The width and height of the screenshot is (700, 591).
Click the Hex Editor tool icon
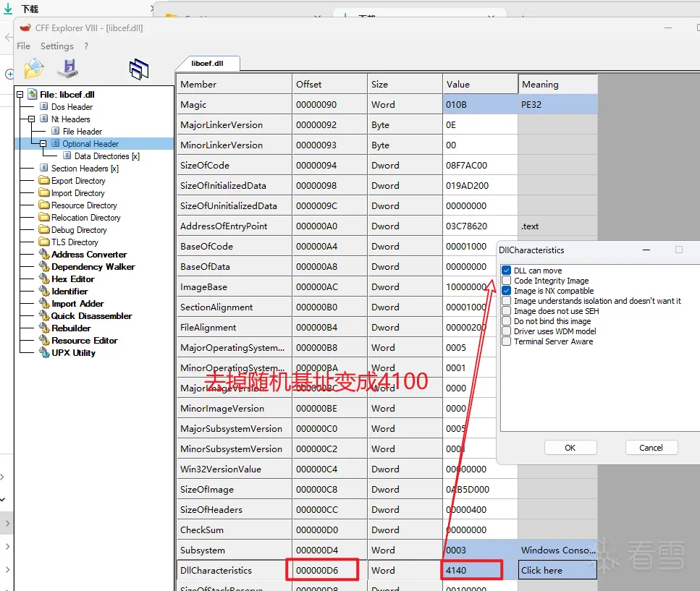(x=44, y=279)
